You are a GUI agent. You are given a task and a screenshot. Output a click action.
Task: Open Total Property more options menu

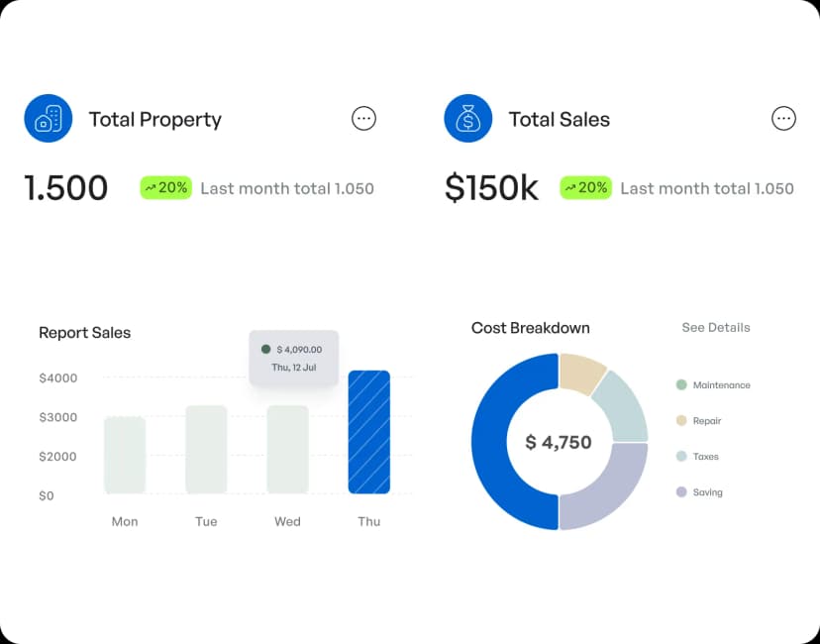(x=364, y=119)
